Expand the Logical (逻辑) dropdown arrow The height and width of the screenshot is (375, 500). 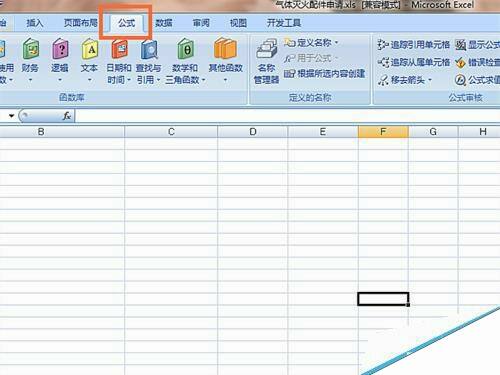pos(60,80)
